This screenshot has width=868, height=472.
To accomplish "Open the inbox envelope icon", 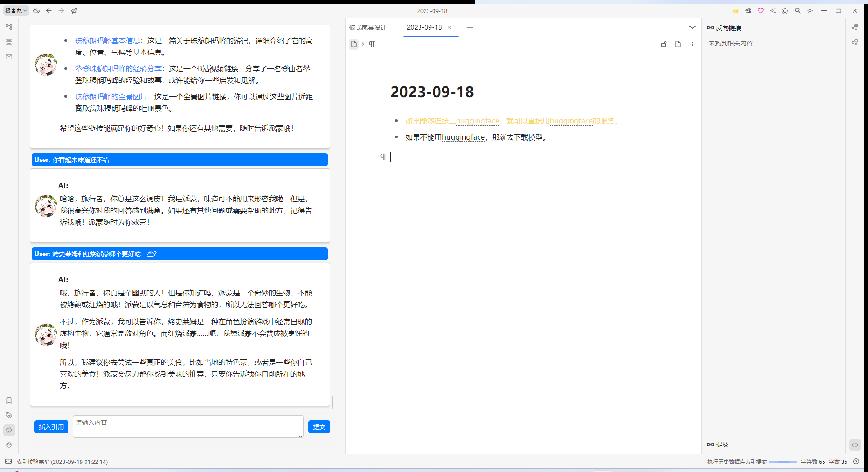I will pyautogui.click(x=9, y=57).
